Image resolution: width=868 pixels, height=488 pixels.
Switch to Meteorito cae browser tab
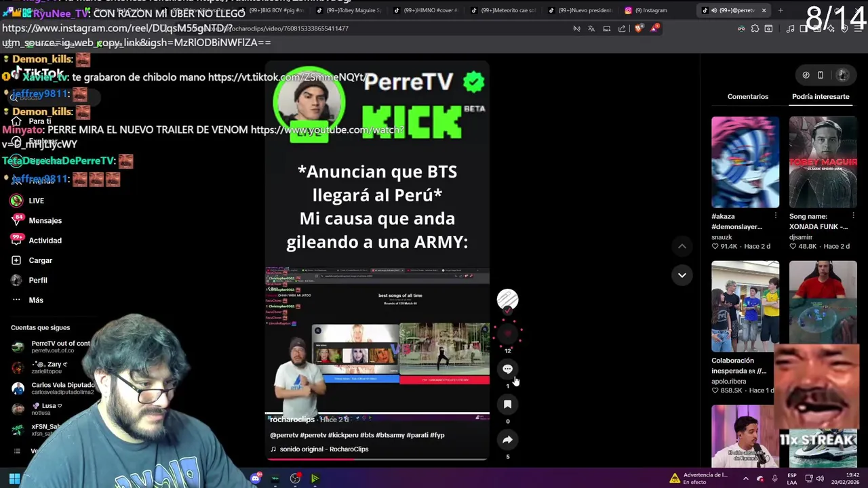click(502, 10)
